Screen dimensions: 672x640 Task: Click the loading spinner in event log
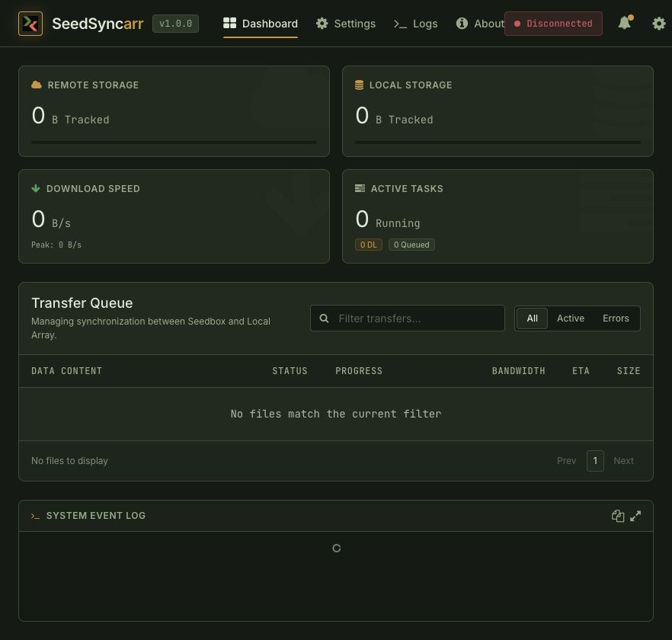point(337,549)
